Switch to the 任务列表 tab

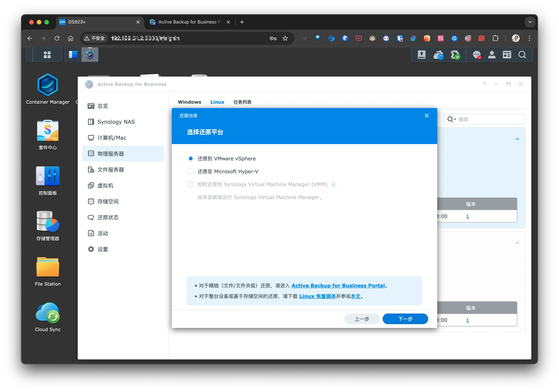pos(242,102)
